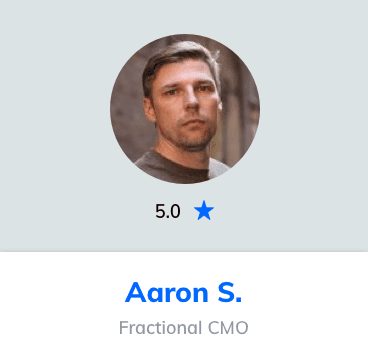The width and height of the screenshot is (368, 362).
Task: Click the gray text reading Fractional CMO
Action: (184, 328)
